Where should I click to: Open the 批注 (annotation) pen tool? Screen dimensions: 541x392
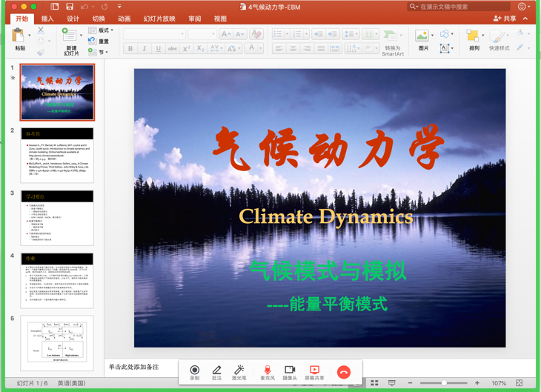(x=216, y=370)
